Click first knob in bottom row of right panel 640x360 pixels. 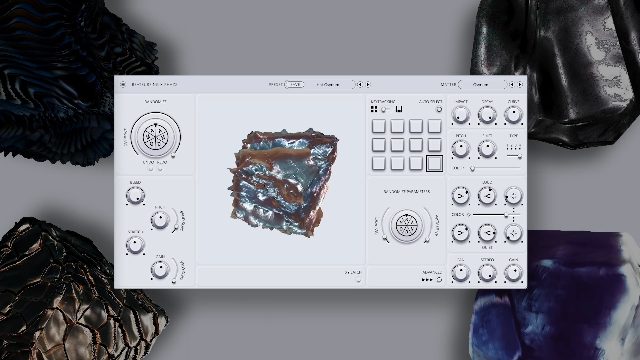461,273
